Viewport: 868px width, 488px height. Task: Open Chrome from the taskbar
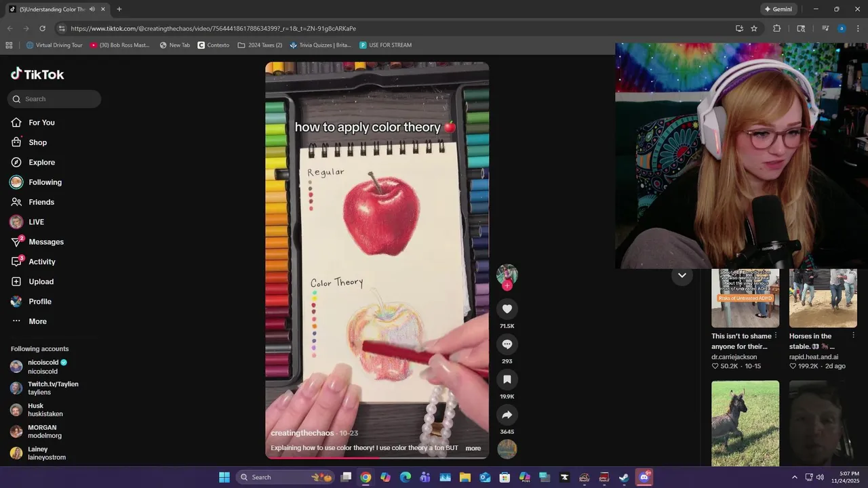366,477
